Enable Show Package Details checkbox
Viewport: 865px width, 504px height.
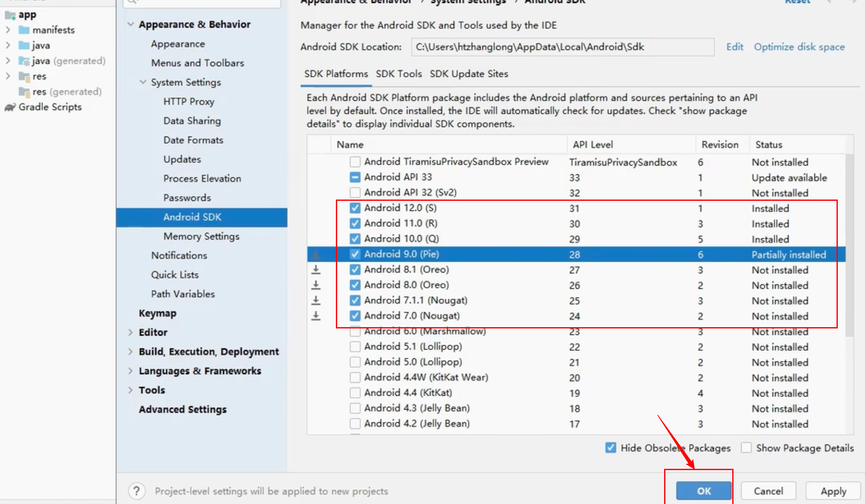coord(746,447)
